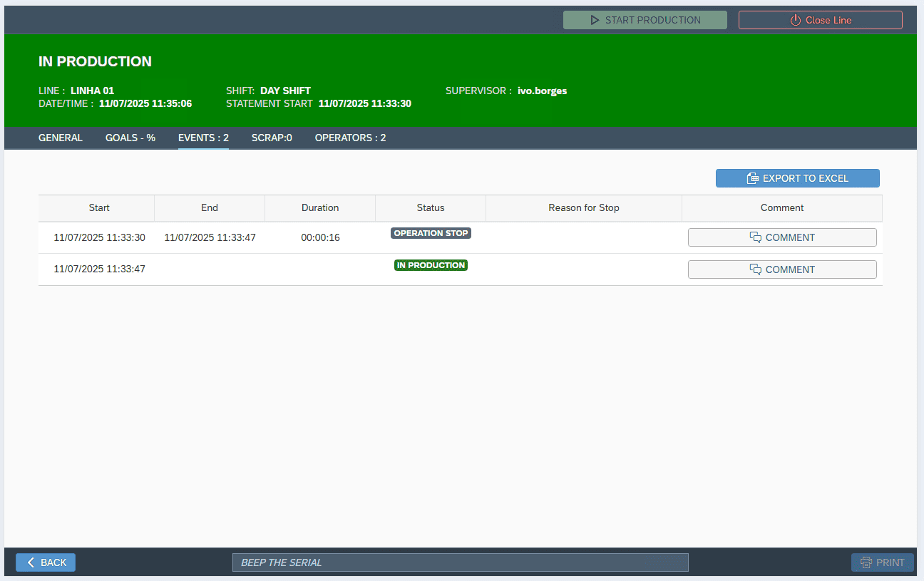Open the Operators : 2 tab
Image resolution: width=924 pixels, height=581 pixels.
[350, 138]
